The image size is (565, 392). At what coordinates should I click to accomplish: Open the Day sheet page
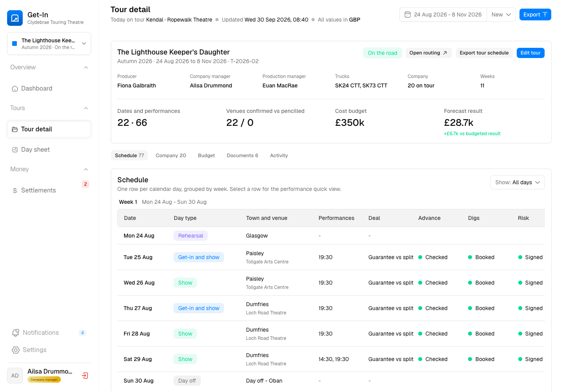(x=49, y=150)
